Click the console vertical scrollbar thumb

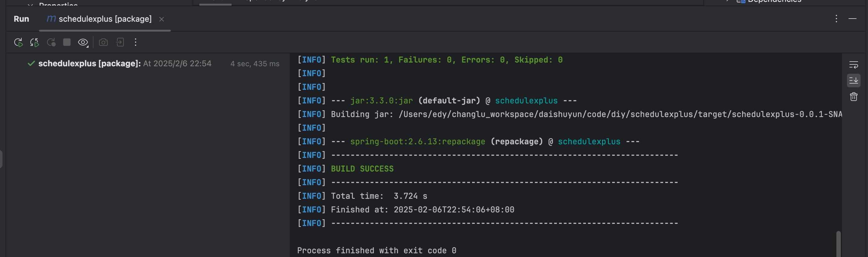pos(838,244)
